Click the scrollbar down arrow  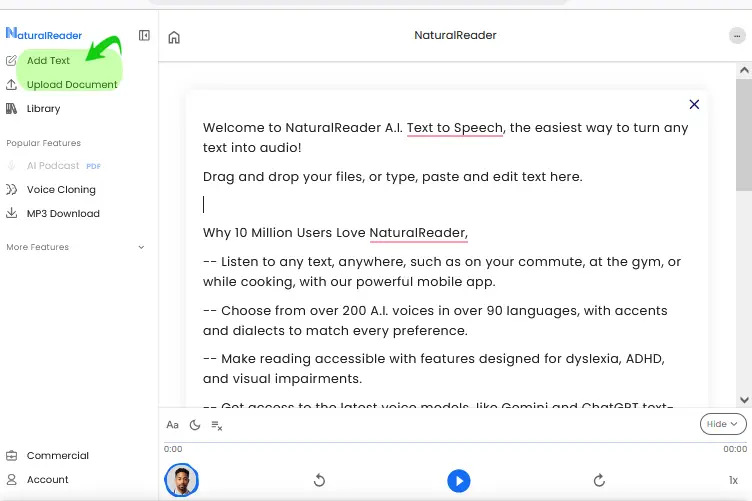coord(744,400)
